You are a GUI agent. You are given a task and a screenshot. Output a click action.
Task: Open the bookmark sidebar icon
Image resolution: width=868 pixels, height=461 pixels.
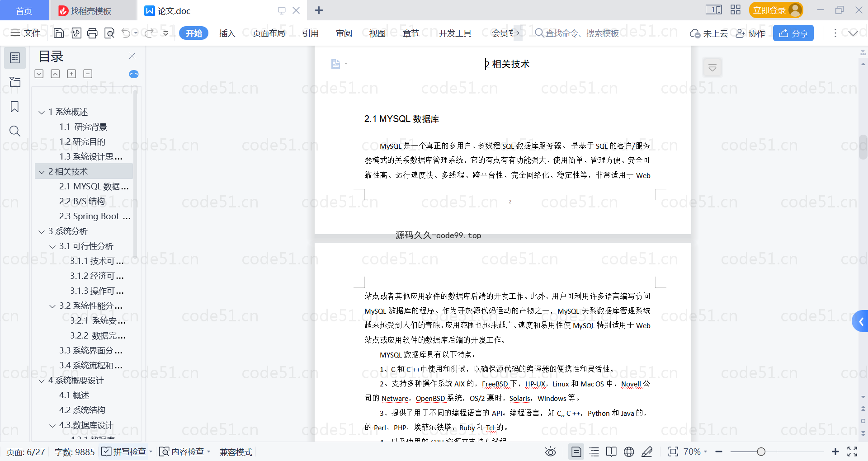pyautogui.click(x=15, y=107)
